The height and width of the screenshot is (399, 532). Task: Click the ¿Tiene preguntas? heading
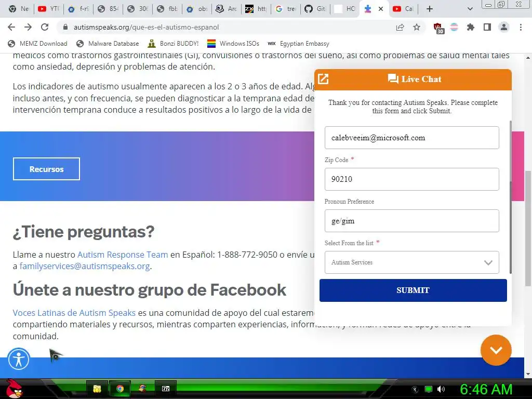tap(84, 231)
